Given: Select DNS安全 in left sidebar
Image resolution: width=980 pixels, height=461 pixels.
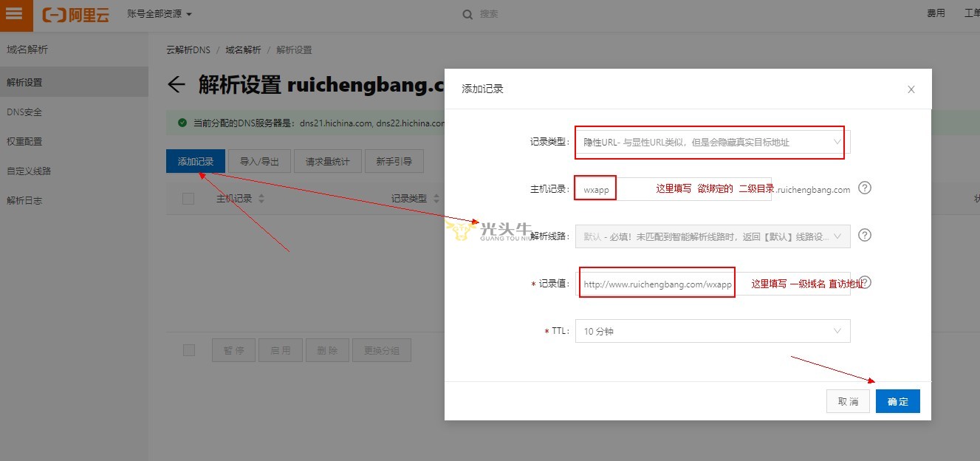Looking at the screenshot, I should 24,112.
